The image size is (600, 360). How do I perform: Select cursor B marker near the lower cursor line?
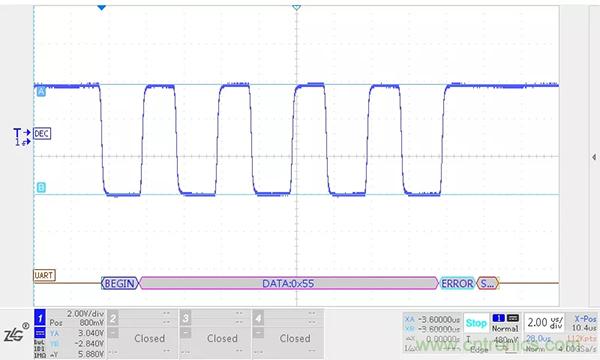tap(41, 187)
